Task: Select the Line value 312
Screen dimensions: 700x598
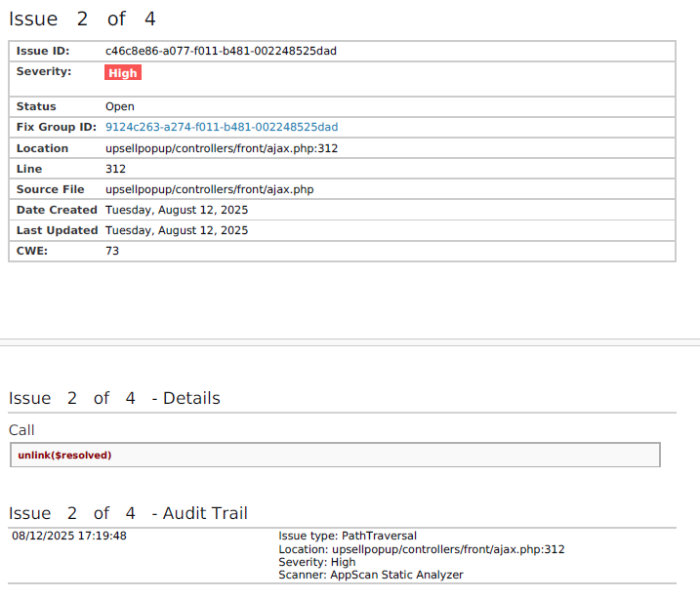Action: 115,169
